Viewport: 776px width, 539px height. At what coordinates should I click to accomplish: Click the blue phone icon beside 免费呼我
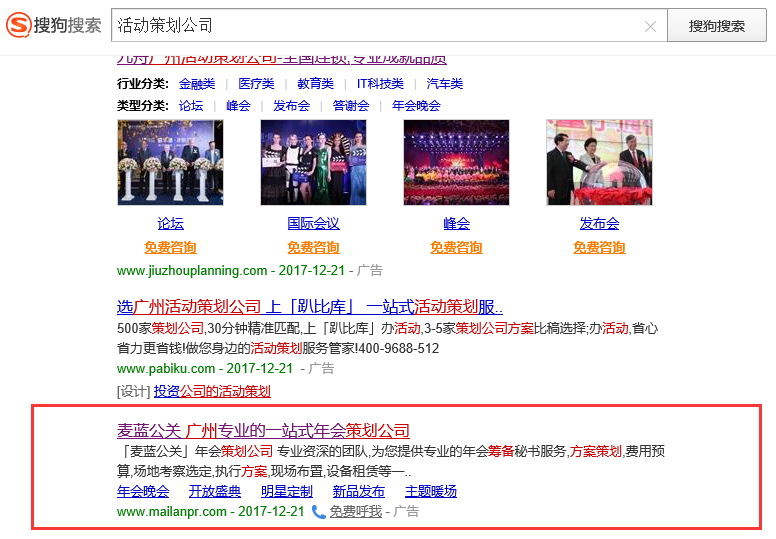point(319,512)
